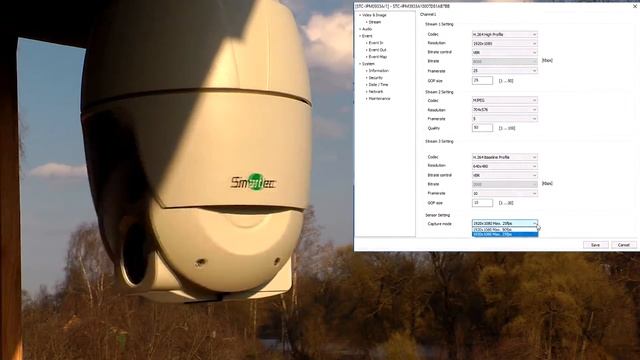Click the Cancel button
The height and width of the screenshot is (360, 640).
click(x=624, y=245)
